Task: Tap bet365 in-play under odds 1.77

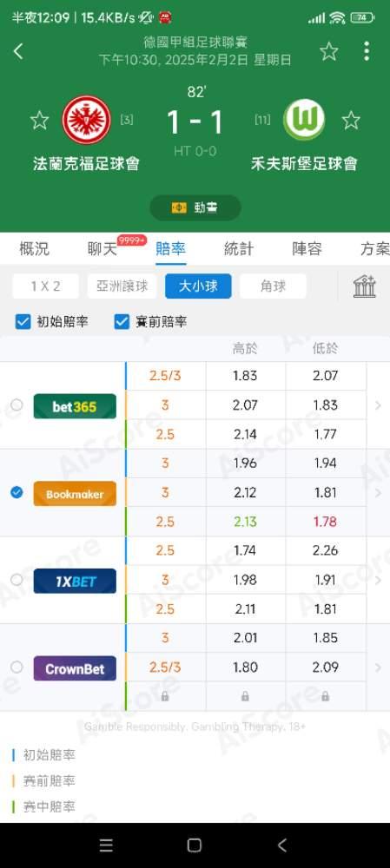Action: 325,434
